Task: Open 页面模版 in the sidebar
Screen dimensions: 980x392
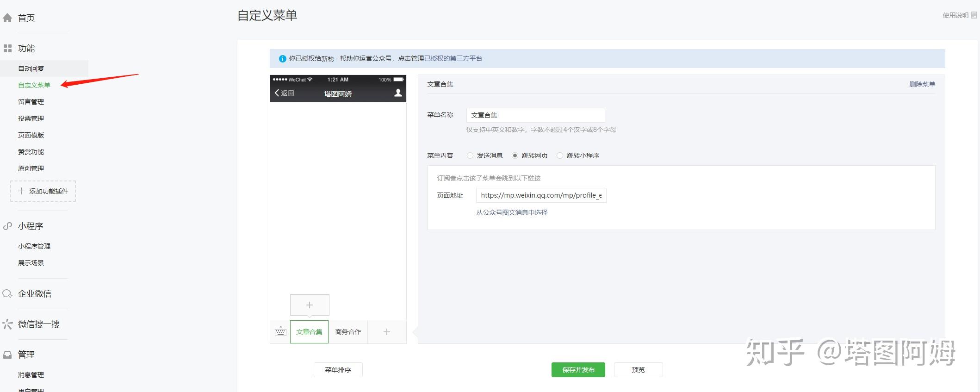Action: 31,135
